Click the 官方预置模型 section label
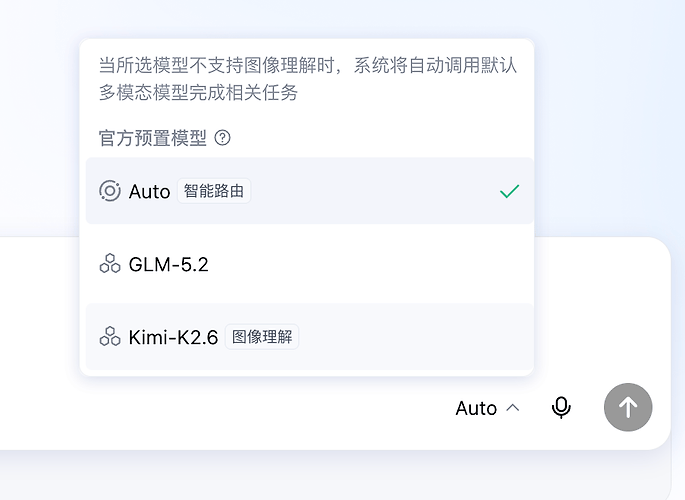The width and height of the screenshot is (685, 500). [152, 138]
